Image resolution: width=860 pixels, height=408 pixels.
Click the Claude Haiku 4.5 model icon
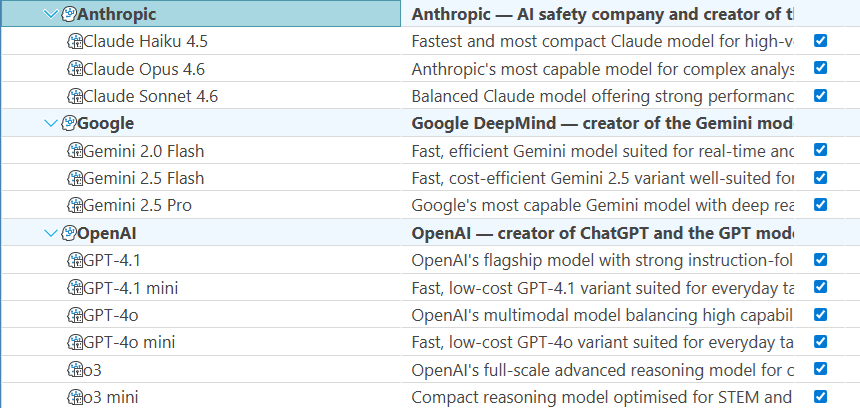pos(75,41)
